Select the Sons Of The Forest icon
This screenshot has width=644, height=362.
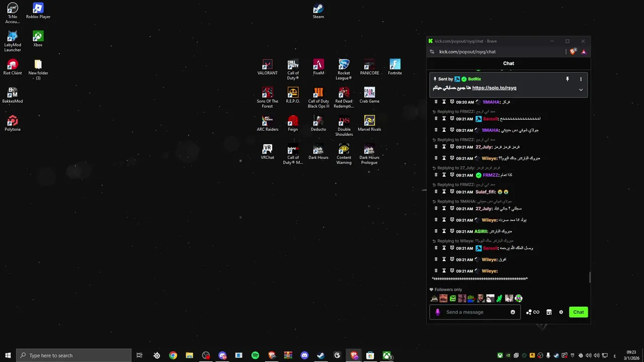point(267,98)
